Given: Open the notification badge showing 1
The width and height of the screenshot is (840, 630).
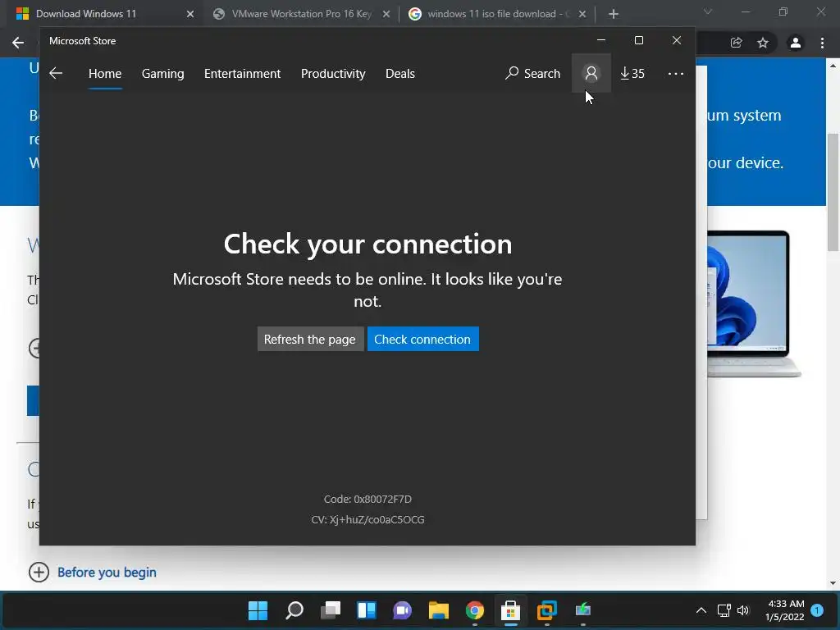Looking at the screenshot, I should pyautogui.click(x=817, y=610).
